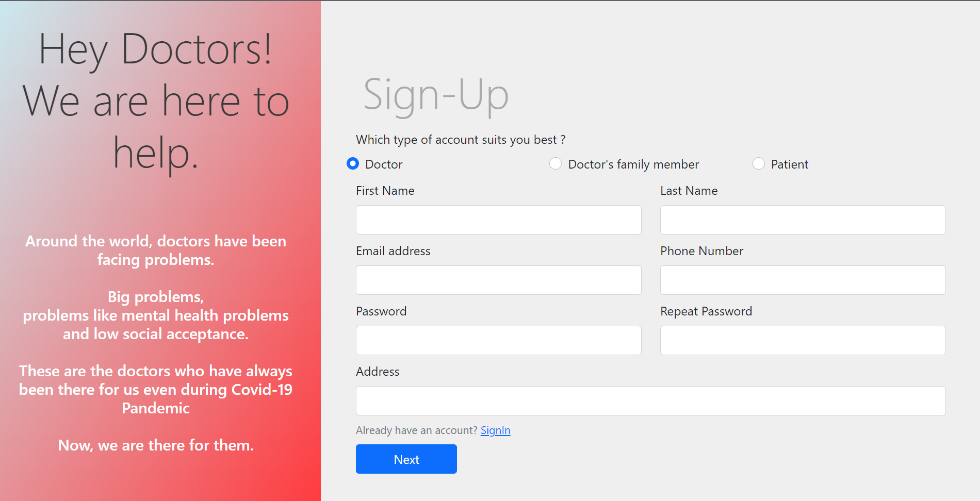Click the 'Address' label above the field

point(378,372)
